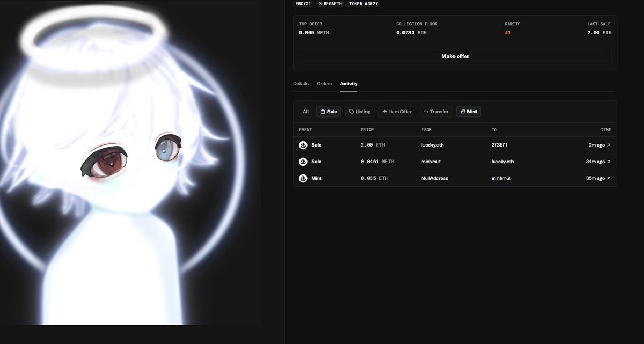Click NullAddress in Mint row
The height and width of the screenshot is (344, 644).
[x=435, y=178]
